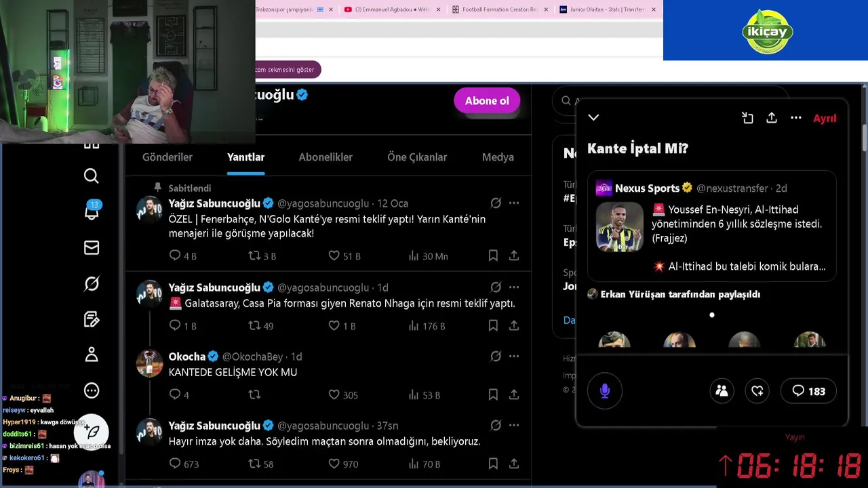Share the pinned Fenerbahçe Kanté tweet
The width and height of the screenshot is (868, 488).
pyautogui.click(x=514, y=256)
